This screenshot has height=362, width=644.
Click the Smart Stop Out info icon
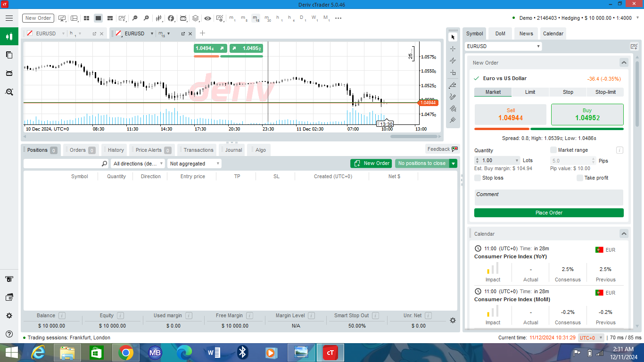[x=375, y=315]
